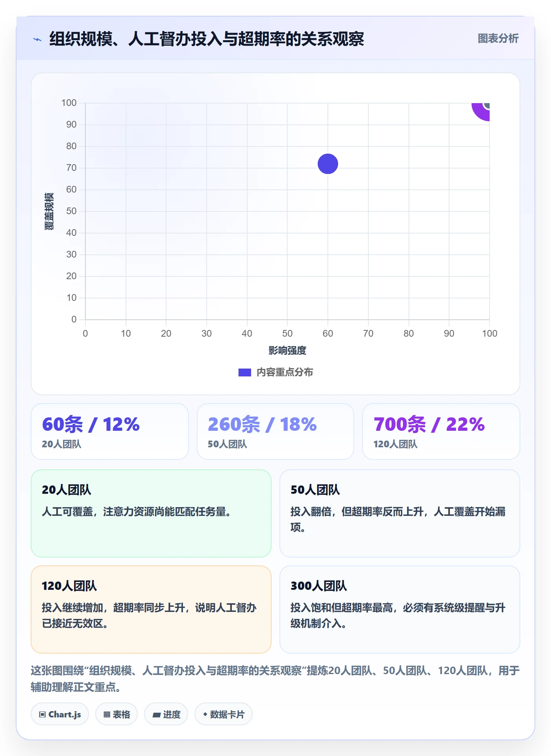Click the 50人团队 label under 260条 / 18%
The height and width of the screenshot is (756, 551).
pos(227,444)
